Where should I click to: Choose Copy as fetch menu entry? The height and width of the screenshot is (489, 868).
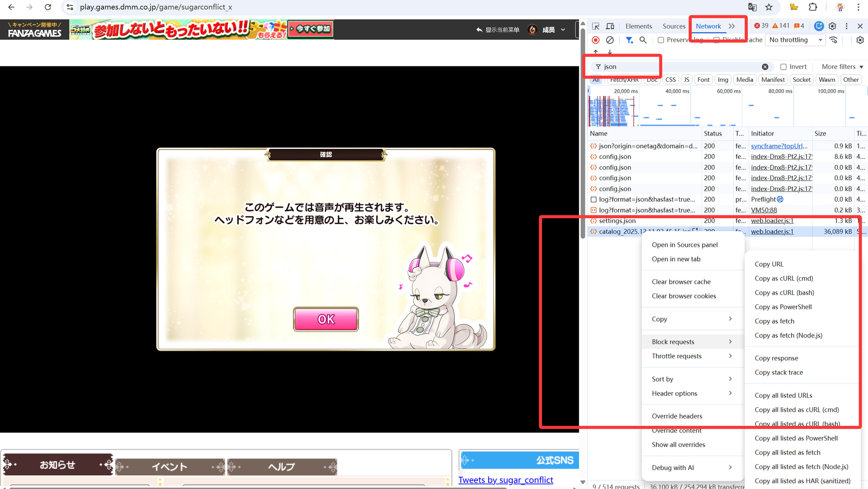click(x=774, y=321)
